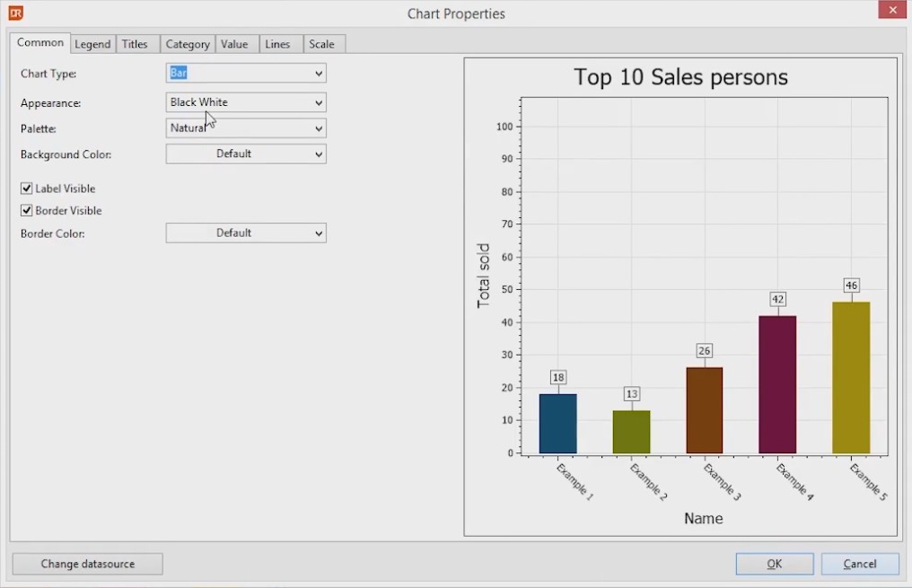Switch to the Legend tab
Image resolution: width=912 pixels, height=588 pixels.
pos(92,44)
